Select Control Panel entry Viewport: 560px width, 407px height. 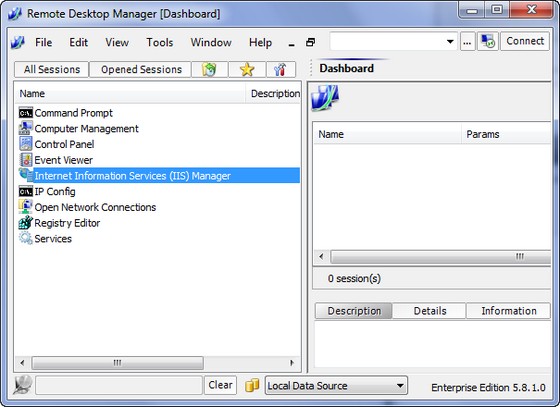pos(64,145)
